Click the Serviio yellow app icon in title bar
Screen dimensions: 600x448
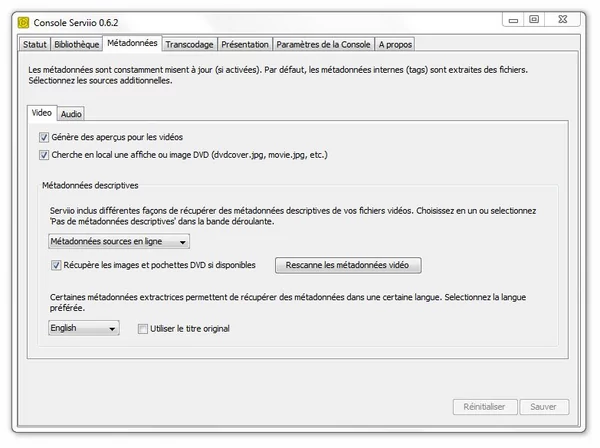coord(23,23)
